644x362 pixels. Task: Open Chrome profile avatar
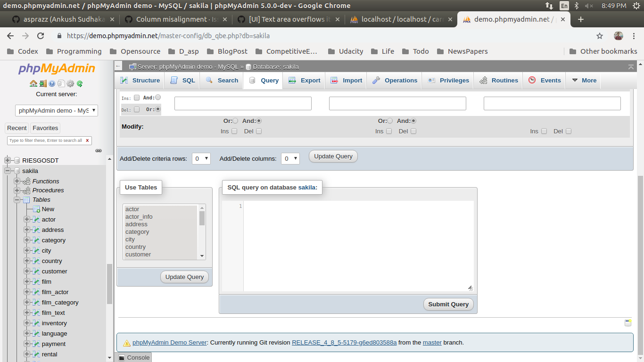[619, 36]
